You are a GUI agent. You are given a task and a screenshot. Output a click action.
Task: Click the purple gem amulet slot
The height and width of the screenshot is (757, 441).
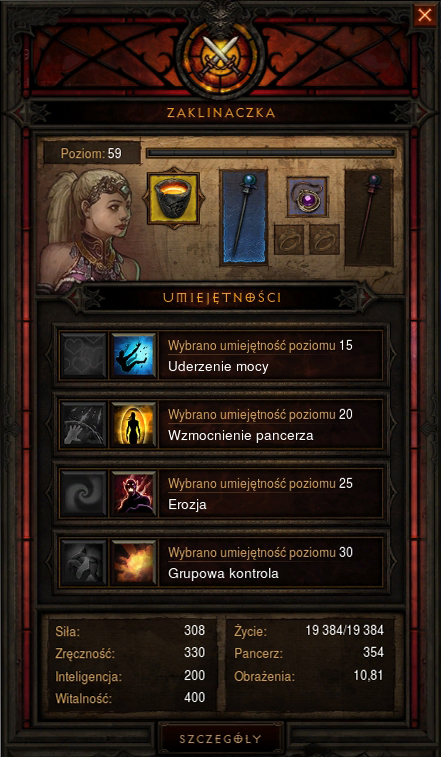307,196
